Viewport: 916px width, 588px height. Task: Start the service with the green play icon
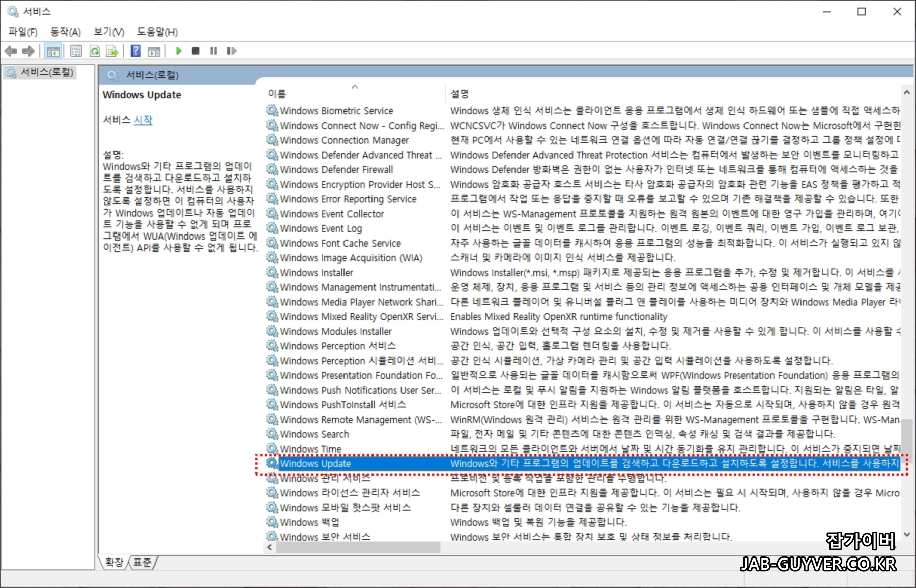(179, 51)
